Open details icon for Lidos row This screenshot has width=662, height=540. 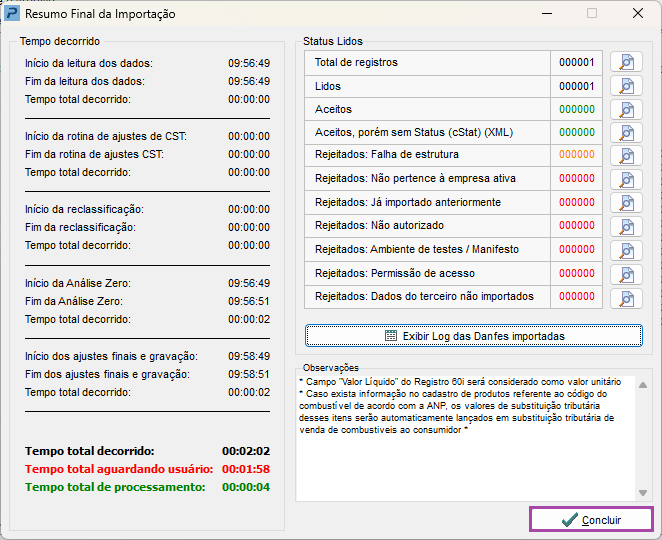point(627,86)
